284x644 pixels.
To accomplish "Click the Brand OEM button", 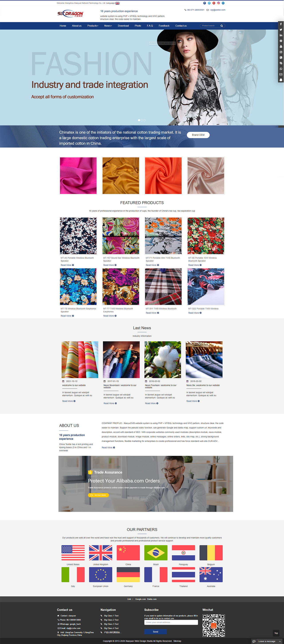I will [198, 135].
